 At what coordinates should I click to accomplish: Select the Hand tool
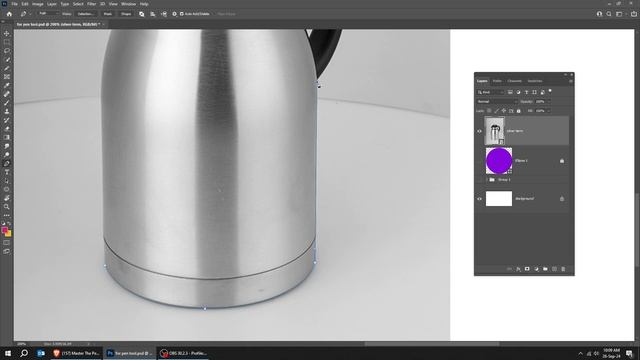click(x=7, y=198)
